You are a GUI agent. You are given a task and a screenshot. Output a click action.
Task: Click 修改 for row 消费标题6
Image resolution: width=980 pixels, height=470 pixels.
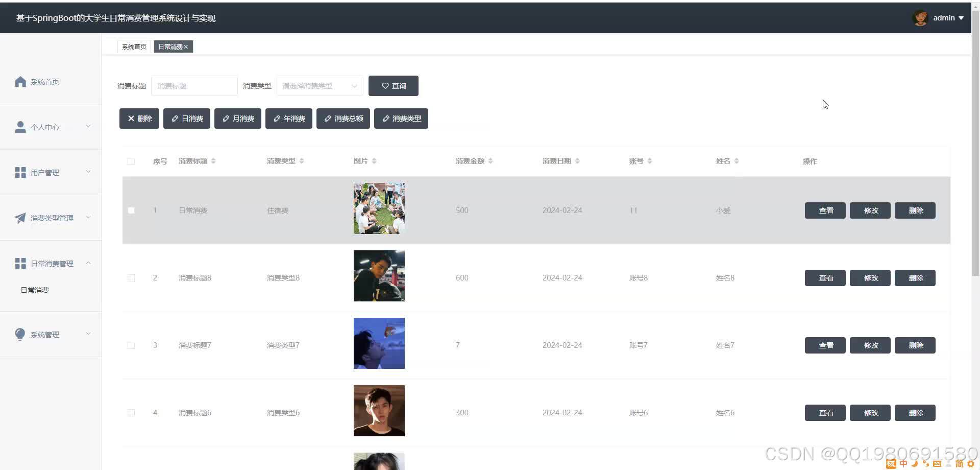(870, 413)
